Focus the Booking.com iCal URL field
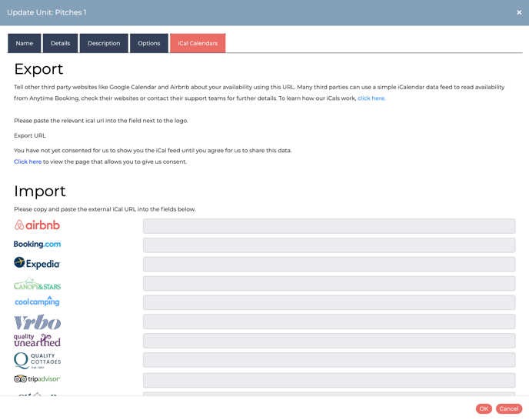 pos(329,245)
